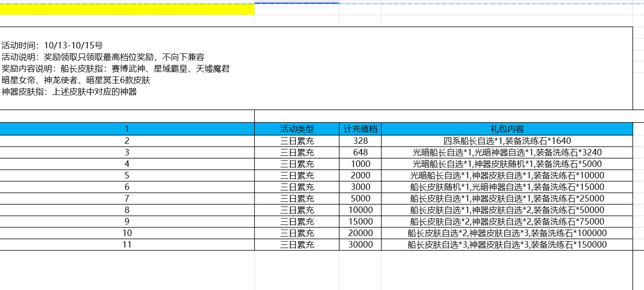Viewport: 644px width, 290px height.
Task: Select the gift cell ending in 洗练石*50000
Action: 507,210
